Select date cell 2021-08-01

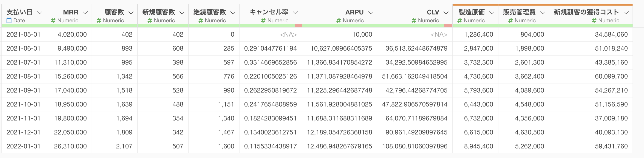24,76
